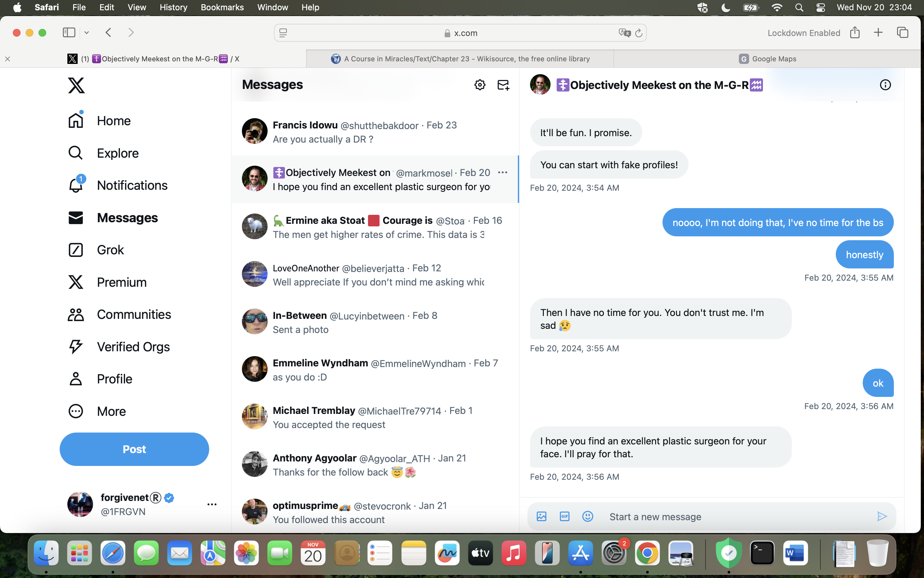This screenshot has width=924, height=578.
Task: Open Francis Idowu conversation
Action: coord(375,132)
